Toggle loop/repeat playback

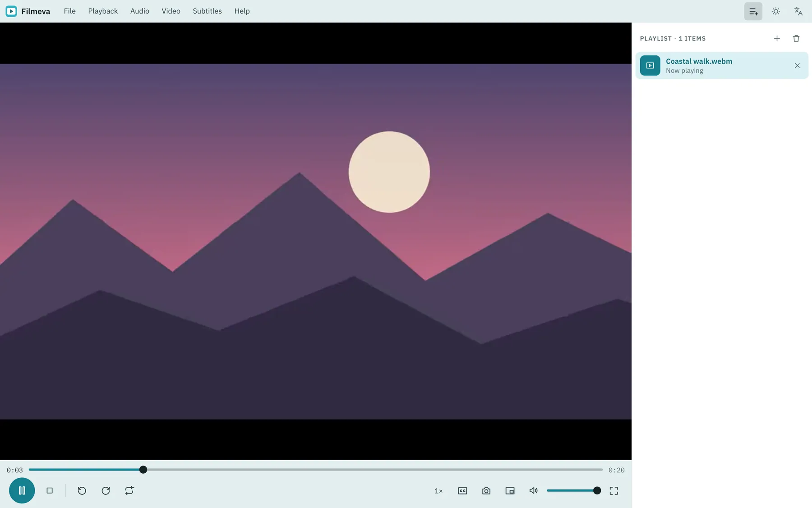point(129,490)
